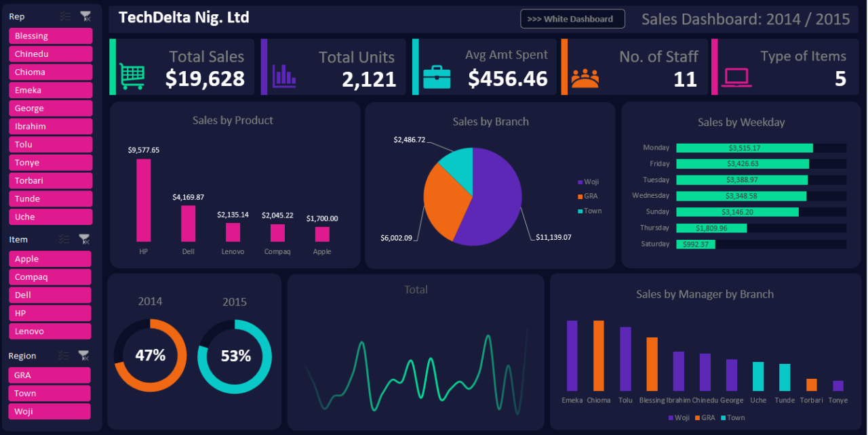Click the Rep slicer multi-select icon

pyautogui.click(x=65, y=16)
